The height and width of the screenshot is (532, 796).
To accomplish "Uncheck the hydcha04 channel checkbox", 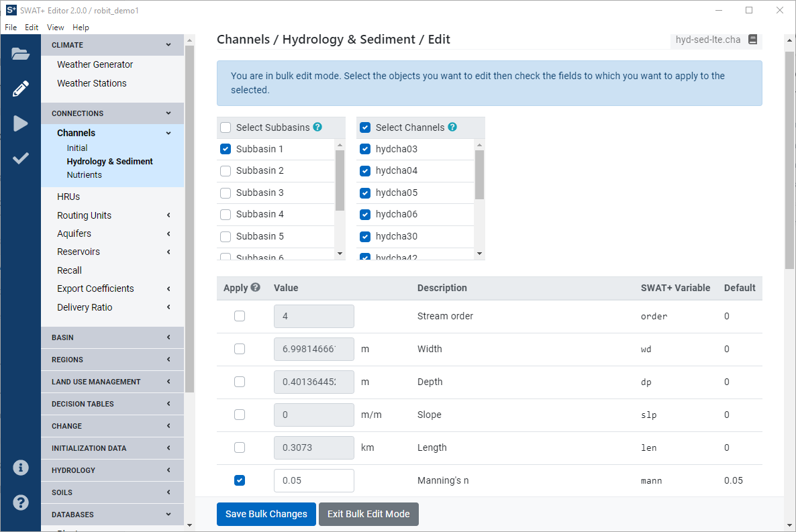I will (365, 171).
